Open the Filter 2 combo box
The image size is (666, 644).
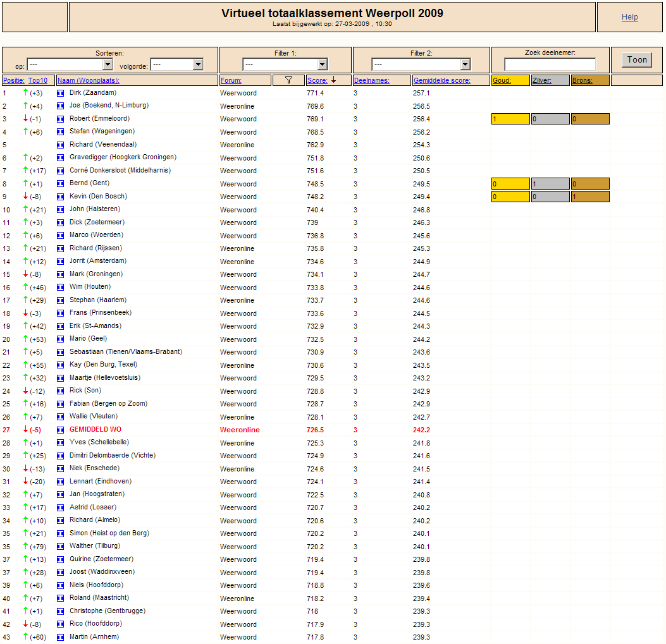click(421, 64)
